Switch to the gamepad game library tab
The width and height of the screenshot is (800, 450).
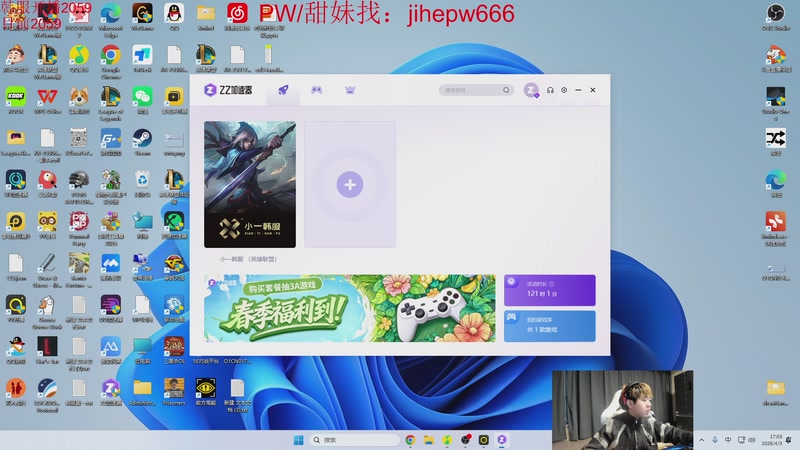(x=316, y=90)
